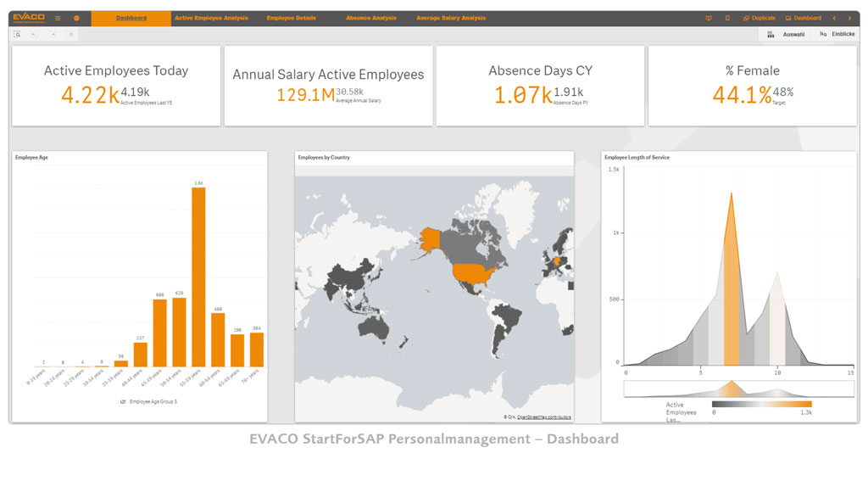Open the hamburger navigation menu

(58, 19)
